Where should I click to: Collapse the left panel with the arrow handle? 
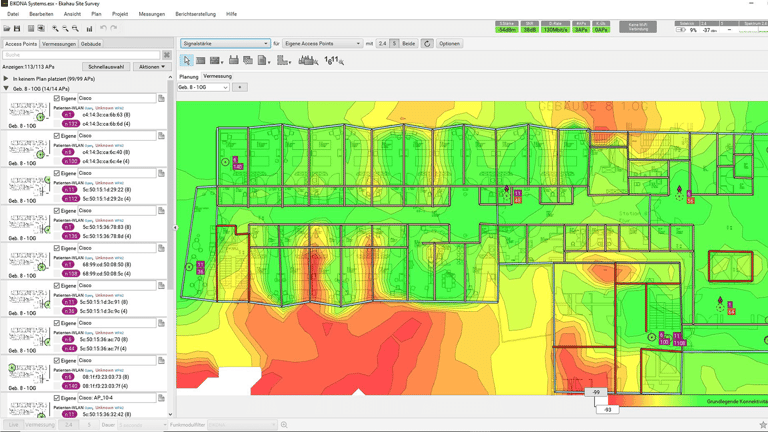click(175, 228)
